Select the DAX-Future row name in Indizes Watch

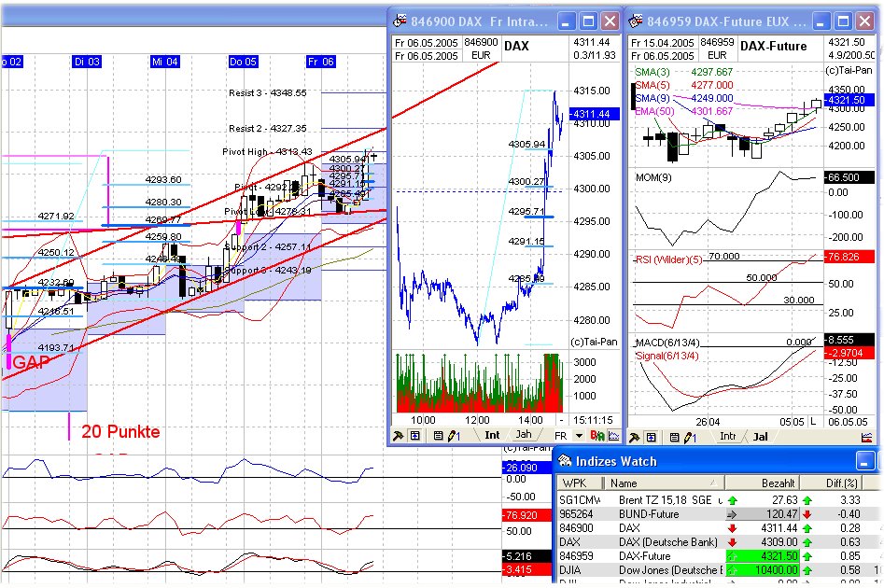click(x=645, y=556)
